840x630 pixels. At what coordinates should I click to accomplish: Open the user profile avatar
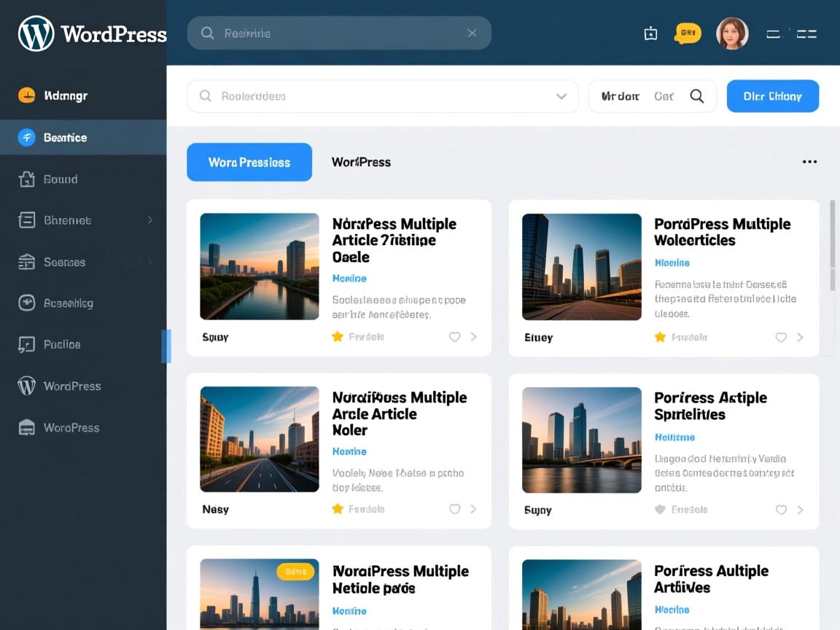pos(732,34)
